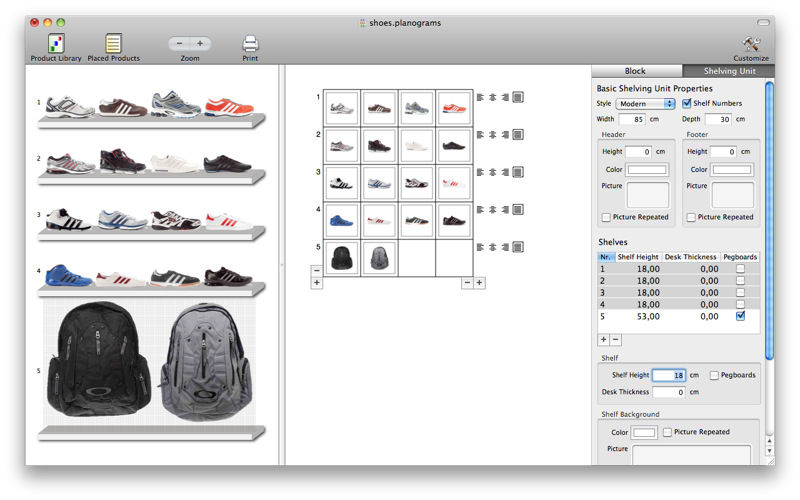The image size is (800, 500).
Task: Add a shelf with Shelves plus button
Action: 604,340
